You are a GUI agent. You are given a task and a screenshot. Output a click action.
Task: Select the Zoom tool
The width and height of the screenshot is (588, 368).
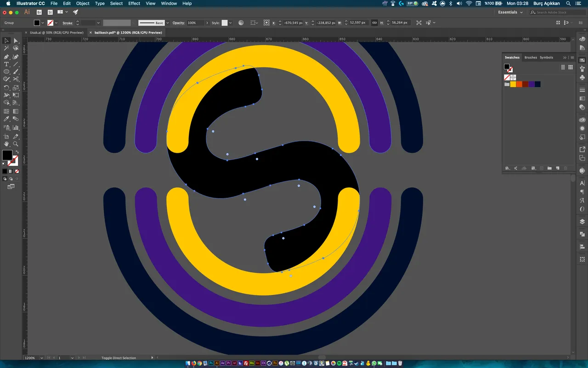click(x=16, y=144)
